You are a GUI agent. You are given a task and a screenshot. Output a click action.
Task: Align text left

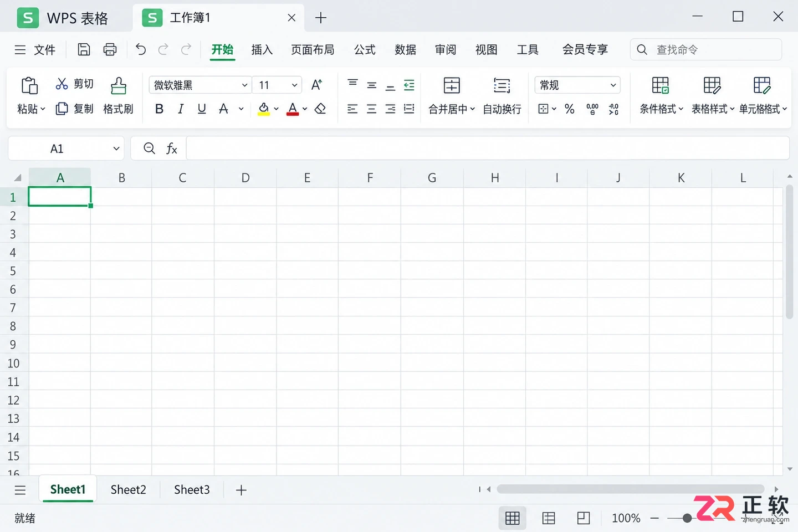(x=352, y=109)
